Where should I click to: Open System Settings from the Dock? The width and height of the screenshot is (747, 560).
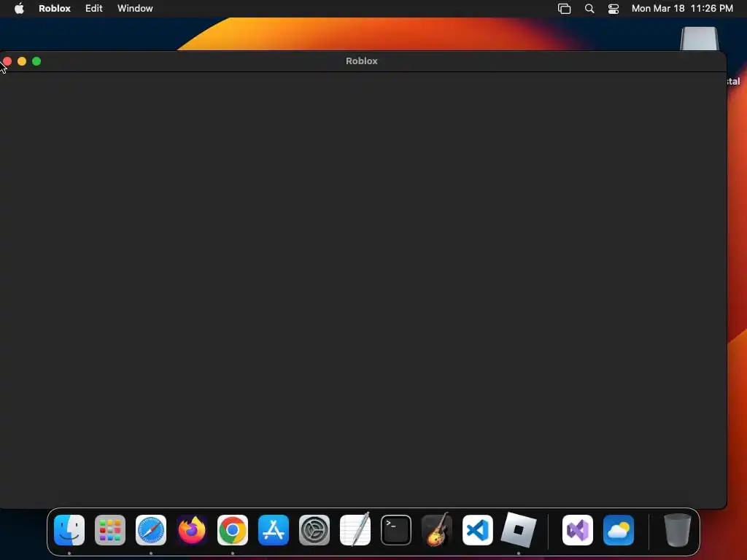pyautogui.click(x=314, y=530)
